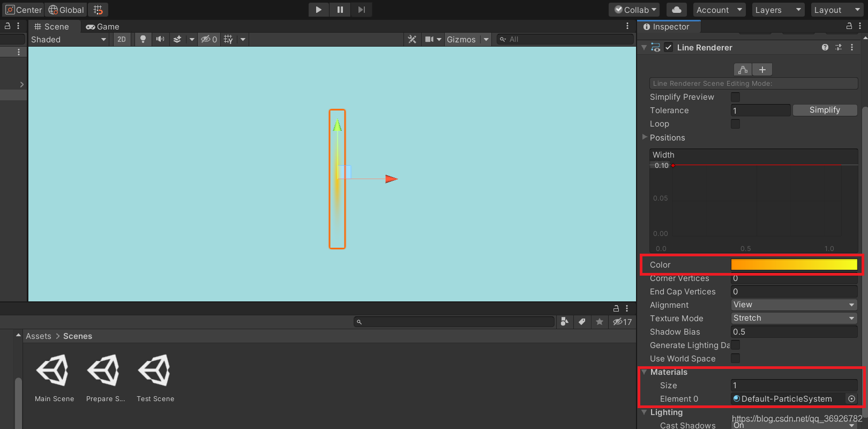Open Line Renderer help reference icon
Image resolution: width=868 pixels, height=429 pixels.
point(825,47)
